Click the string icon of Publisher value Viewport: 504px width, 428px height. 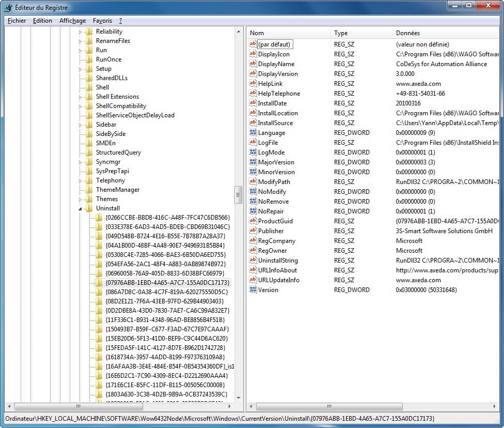tap(253, 231)
